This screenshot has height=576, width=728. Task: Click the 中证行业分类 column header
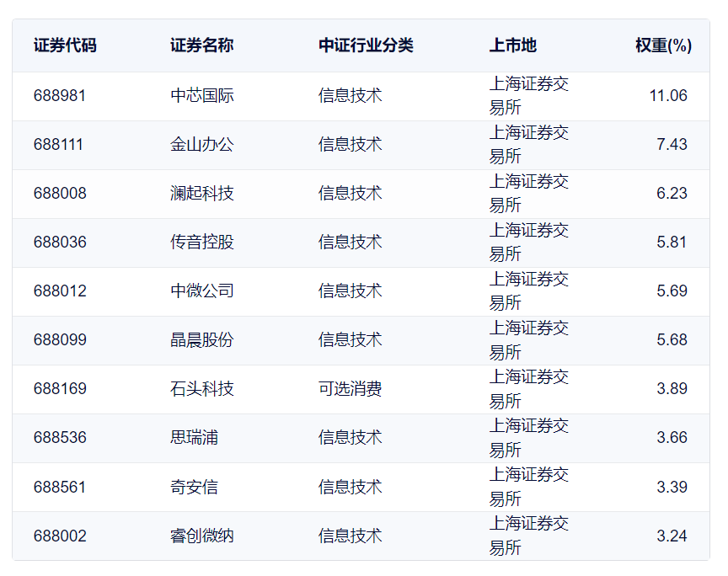point(366,45)
